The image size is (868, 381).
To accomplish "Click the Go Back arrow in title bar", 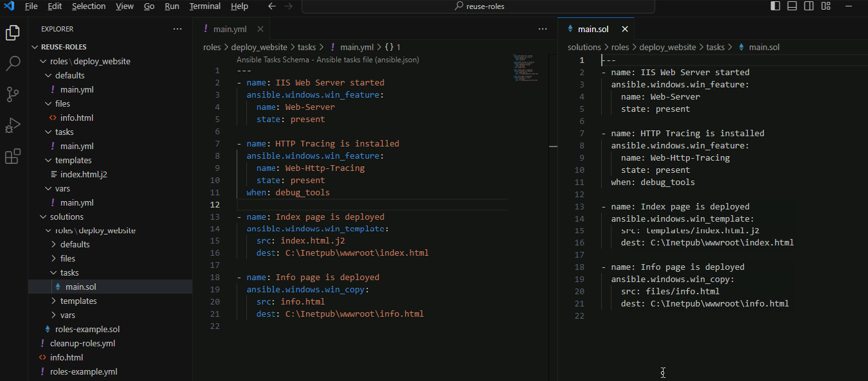I will [x=272, y=6].
